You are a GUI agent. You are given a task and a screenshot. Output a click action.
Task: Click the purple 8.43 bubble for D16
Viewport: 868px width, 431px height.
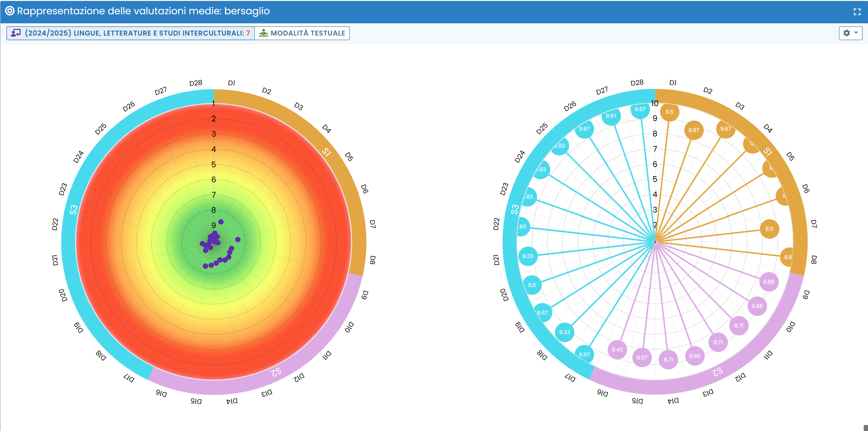(x=617, y=350)
